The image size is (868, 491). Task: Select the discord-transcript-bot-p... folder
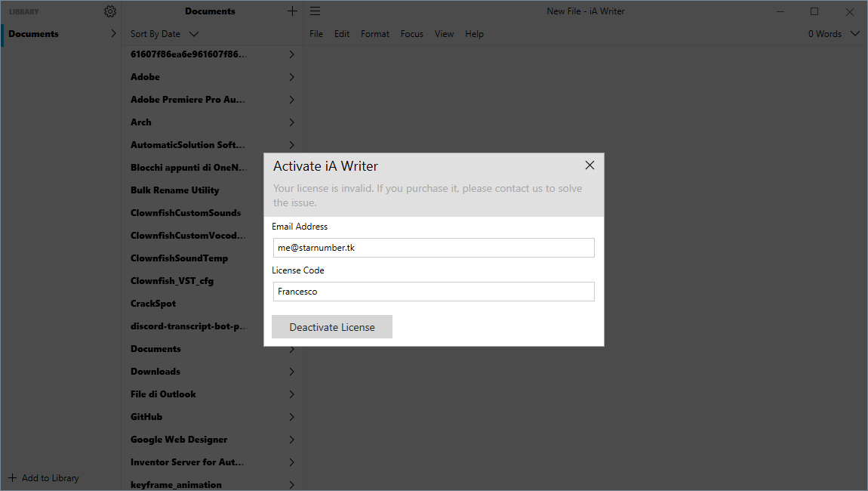pos(188,326)
